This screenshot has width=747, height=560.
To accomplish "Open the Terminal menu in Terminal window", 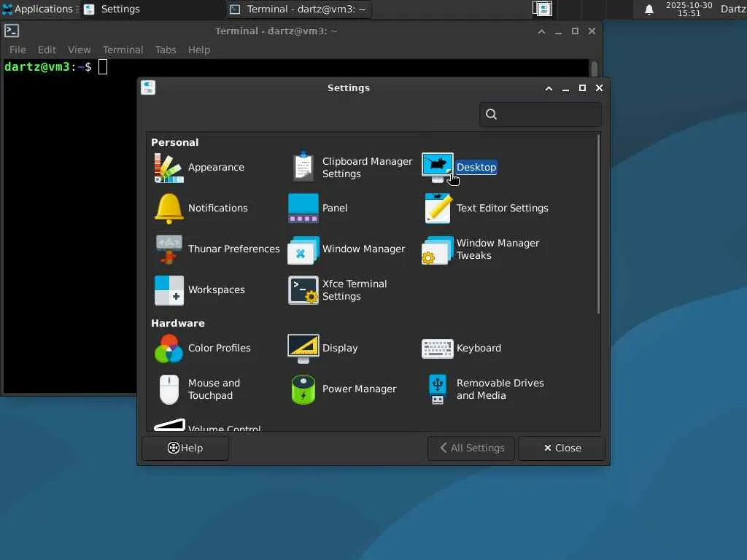I will click(x=123, y=50).
